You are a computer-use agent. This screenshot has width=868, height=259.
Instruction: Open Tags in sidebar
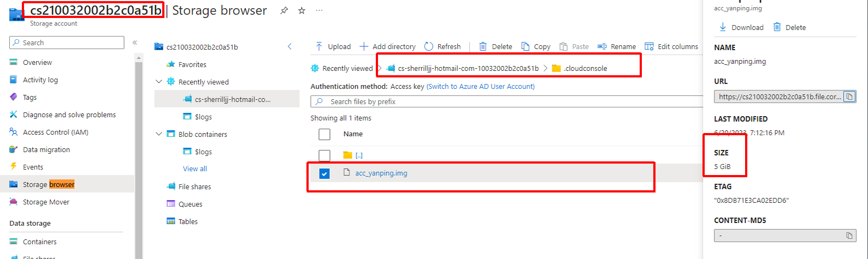pos(29,98)
